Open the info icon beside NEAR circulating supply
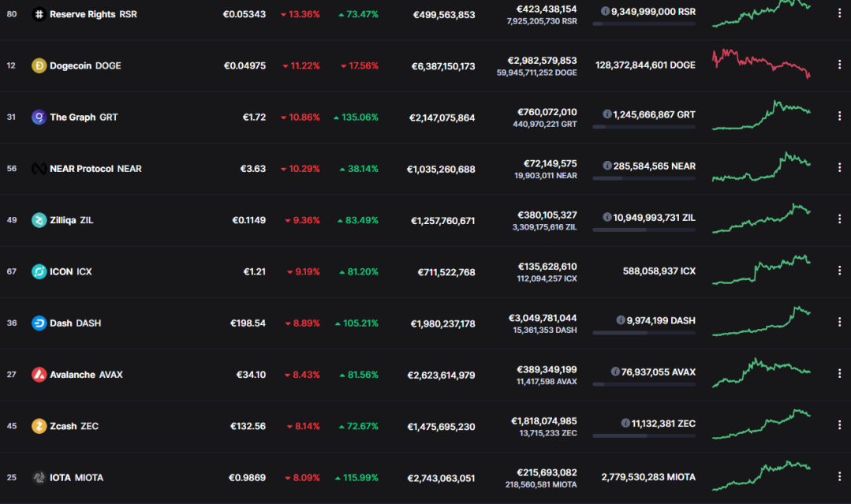The width and height of the screenshot is (851, 504). click(x=607, y=166)
